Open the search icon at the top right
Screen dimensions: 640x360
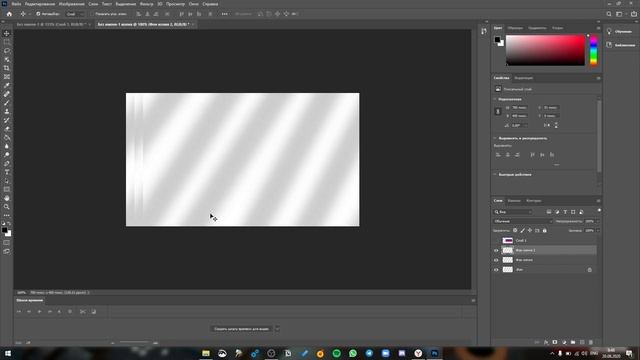609,14
